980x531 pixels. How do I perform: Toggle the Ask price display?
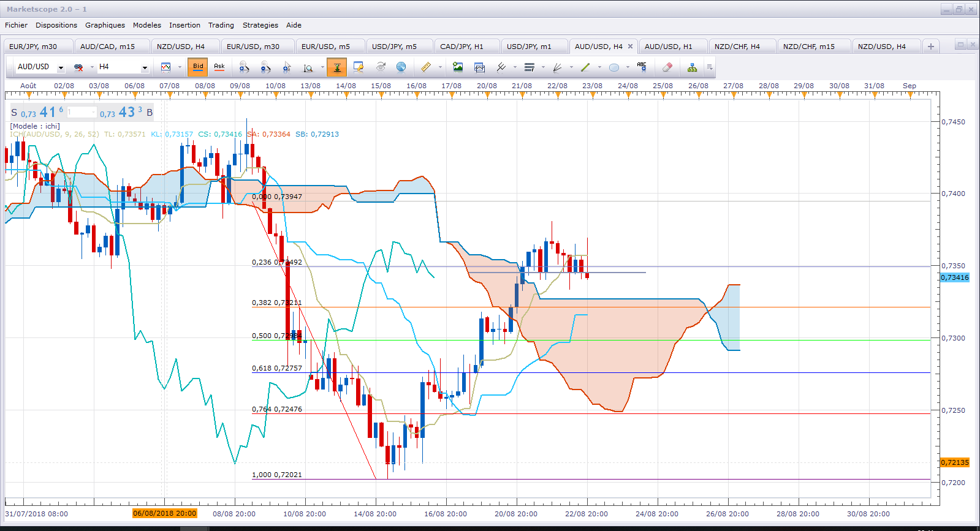[219, 67]
